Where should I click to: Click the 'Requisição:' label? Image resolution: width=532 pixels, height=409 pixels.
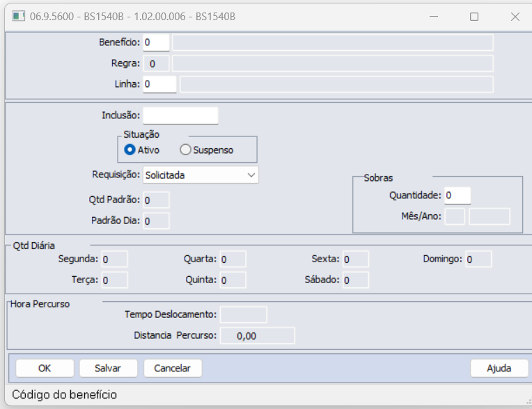[x=116, y=175]
